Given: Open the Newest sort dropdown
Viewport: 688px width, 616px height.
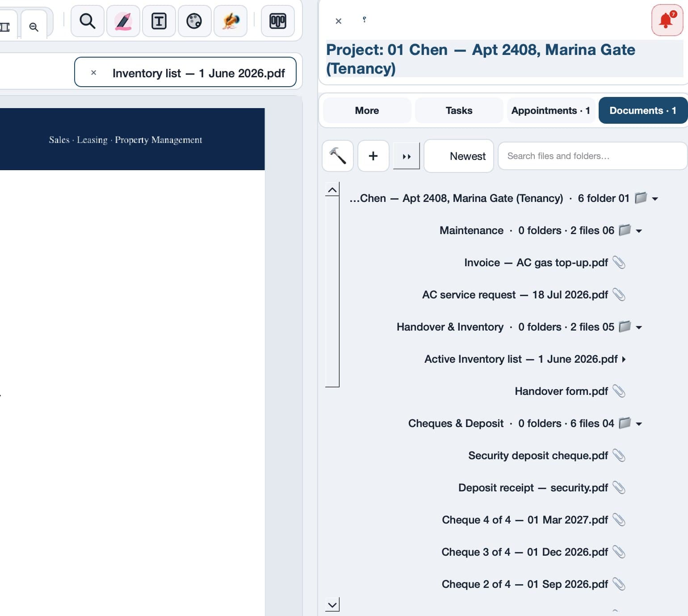Looking at the screenshot, I should coord(459,156).
